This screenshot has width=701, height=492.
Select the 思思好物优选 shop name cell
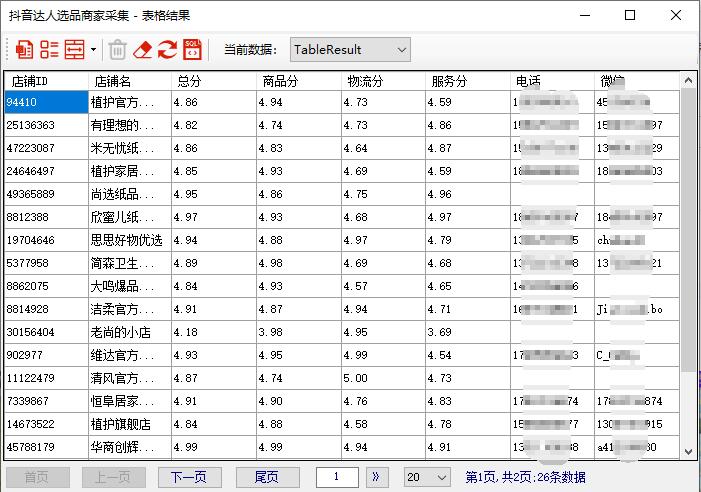click(128, 241)
